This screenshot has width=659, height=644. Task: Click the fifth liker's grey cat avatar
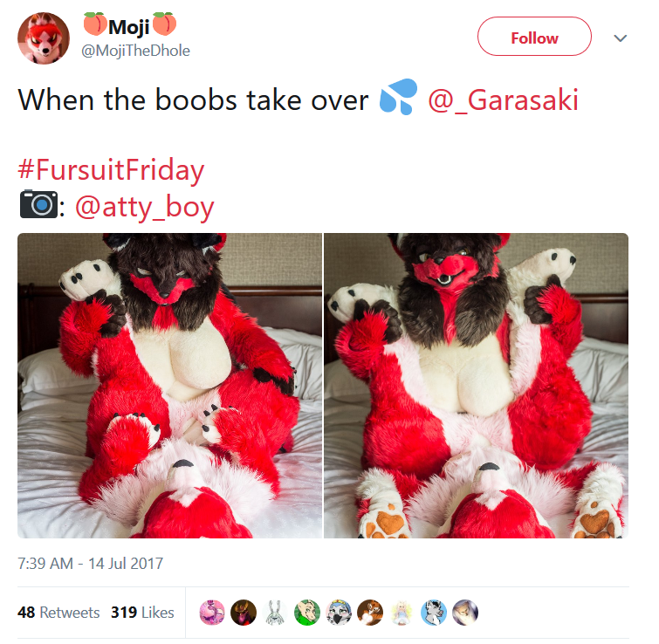click(x=339, y=613)
